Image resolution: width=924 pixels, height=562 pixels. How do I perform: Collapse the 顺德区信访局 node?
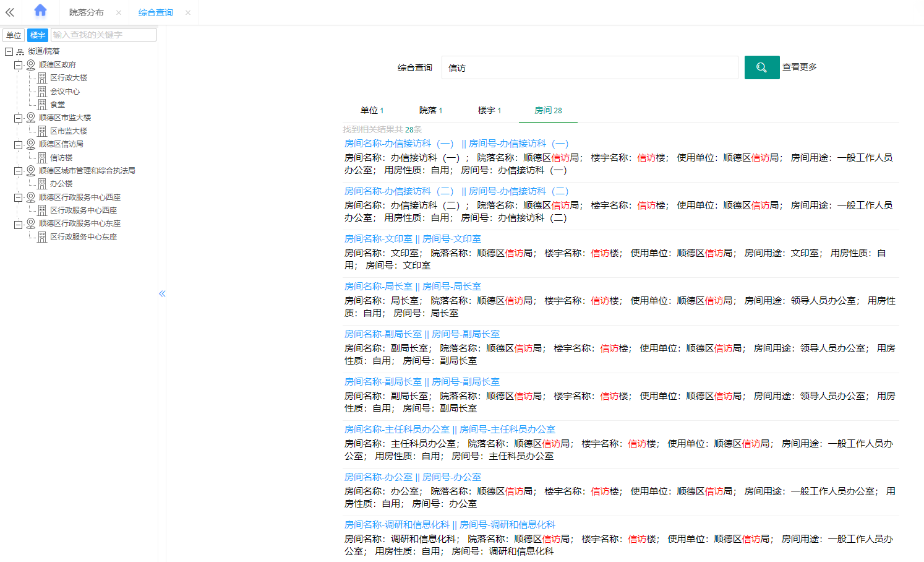(19, 144)
